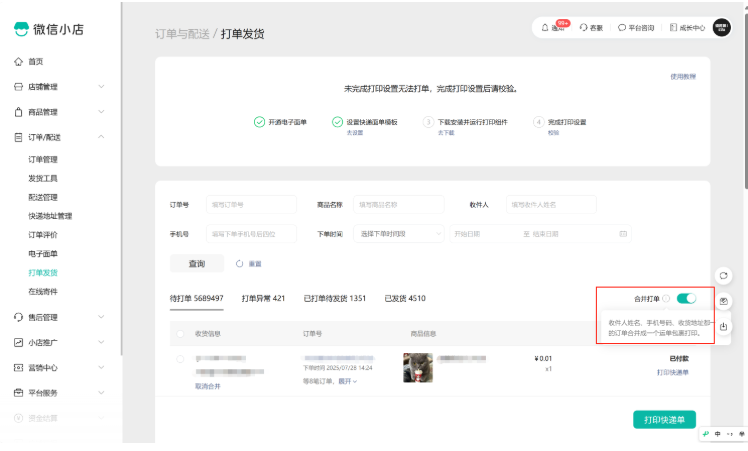Screen dimensions: 748x451
Task: Select the 已发货 4510 tab
Action: (x=404, y=298)
